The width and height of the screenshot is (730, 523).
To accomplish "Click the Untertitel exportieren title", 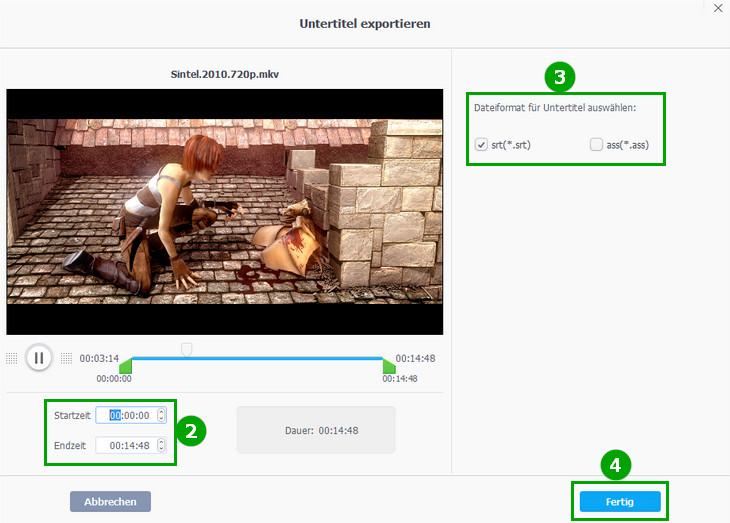I will [x=365, y=24].
